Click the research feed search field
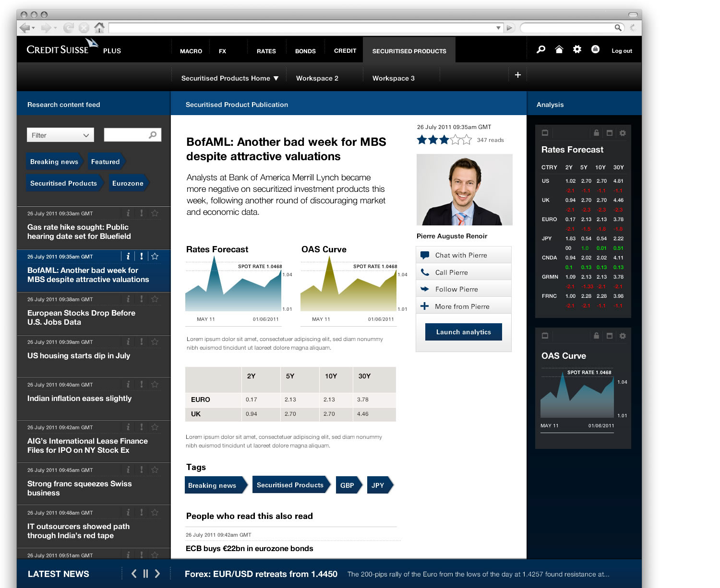The height and width of the screenshot is (588, 720). (x=132, y=135)
